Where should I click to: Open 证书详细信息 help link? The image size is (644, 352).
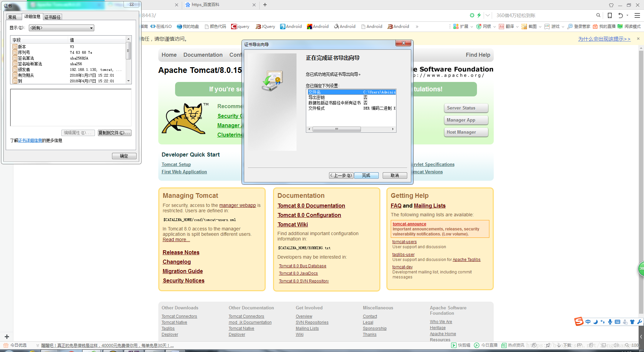tap(30, 140)
